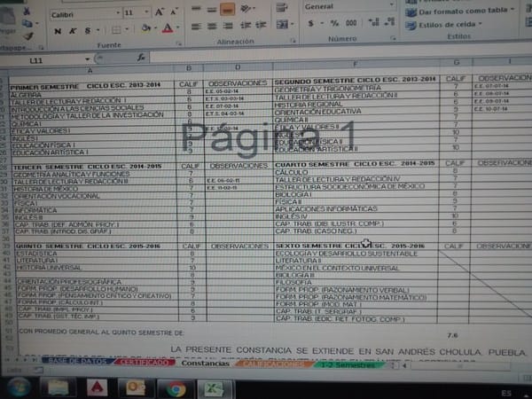Click cell text ÁLGEBRA
The image size is (532, 399).
[26, 95]
